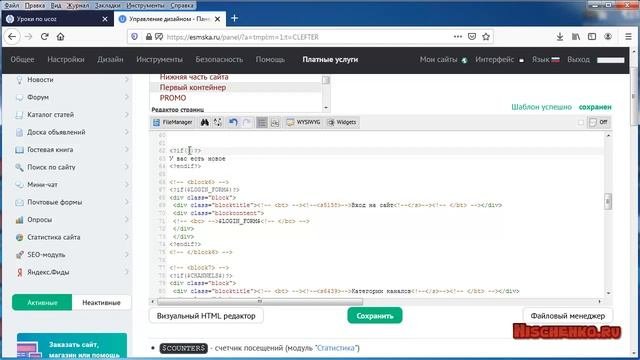
Task: Open the Язык language selector
Action: click(545, 60)
